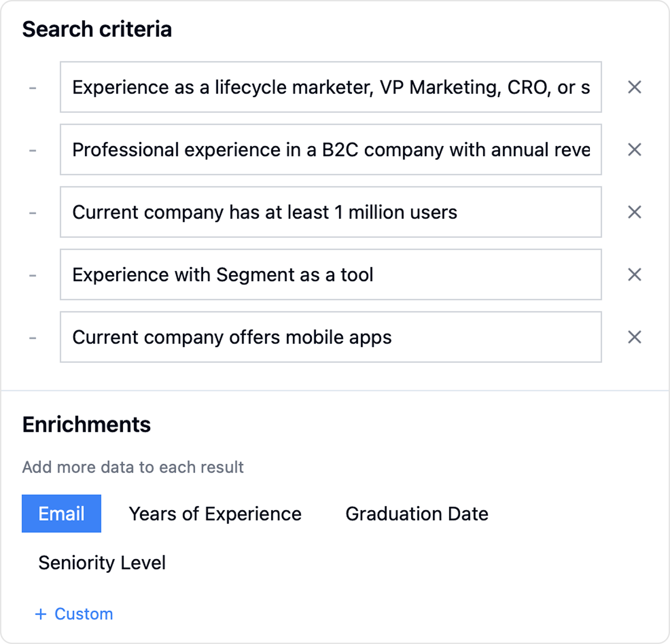Delete the B2C company criterion via X
Viewport: 670px width, 644px height.
point(634,149)
